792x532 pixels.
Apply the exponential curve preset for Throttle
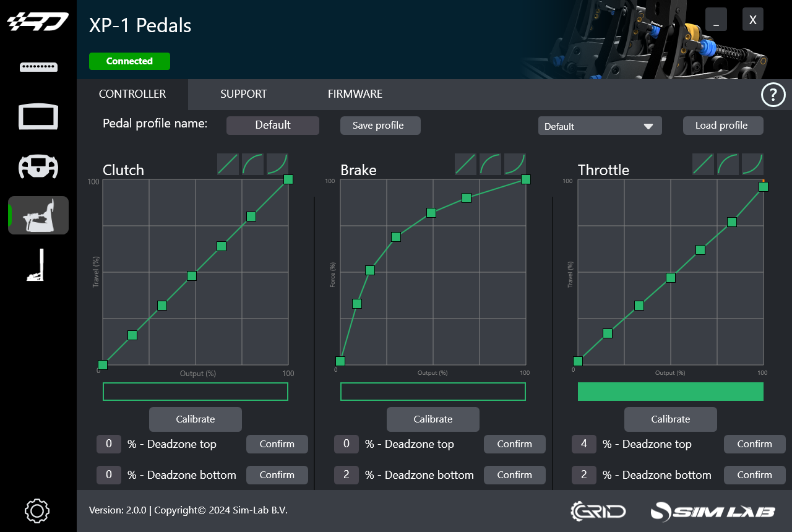pos(752,164)
